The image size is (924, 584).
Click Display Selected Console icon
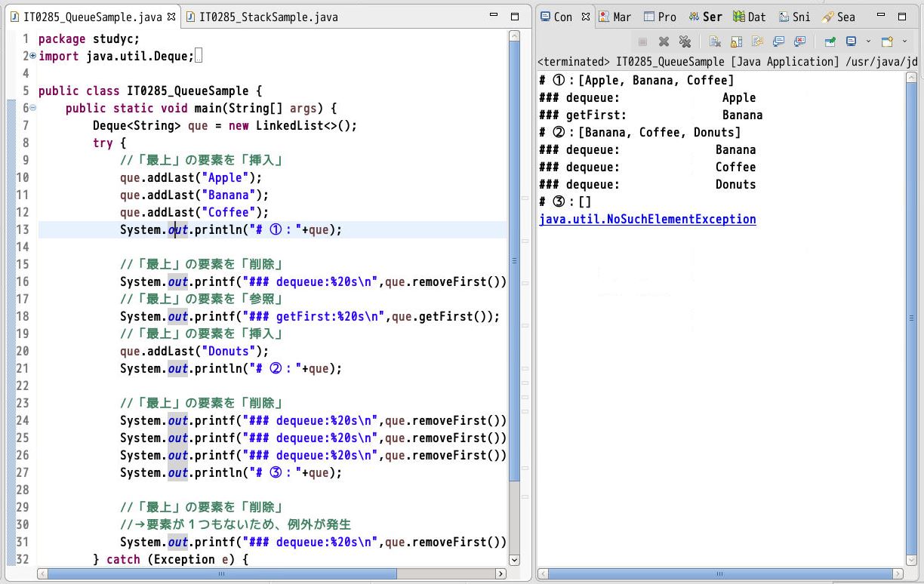click(851, 41)
